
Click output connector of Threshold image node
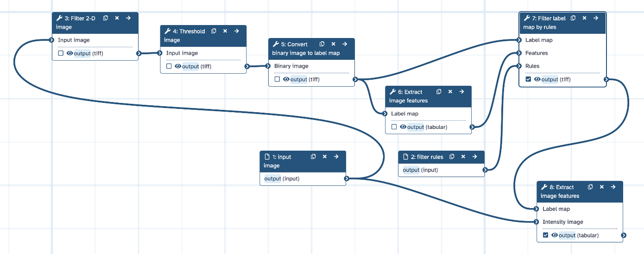click(247, 66)
